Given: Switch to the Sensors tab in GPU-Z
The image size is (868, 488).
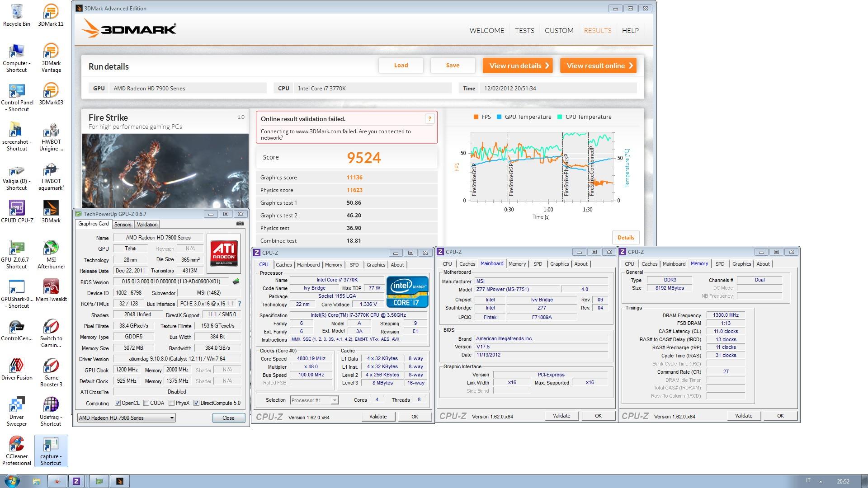Looking at the screenshot, I should point(123,225).
